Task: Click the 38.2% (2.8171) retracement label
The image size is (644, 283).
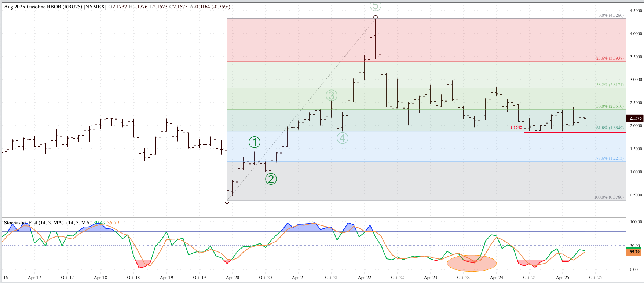Action: (610, 85)
